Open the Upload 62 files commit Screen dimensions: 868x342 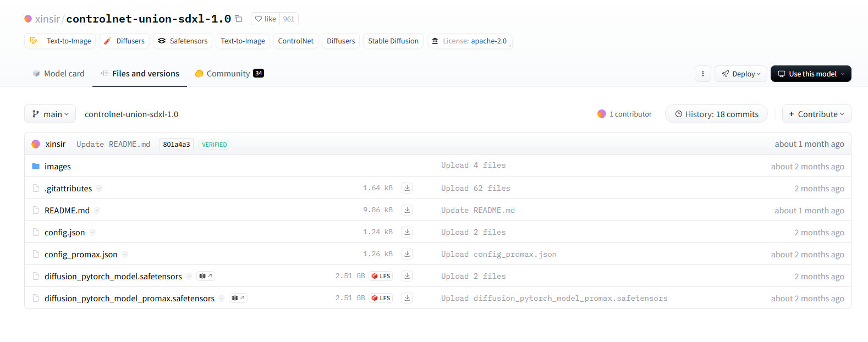[x=476, y=188]
